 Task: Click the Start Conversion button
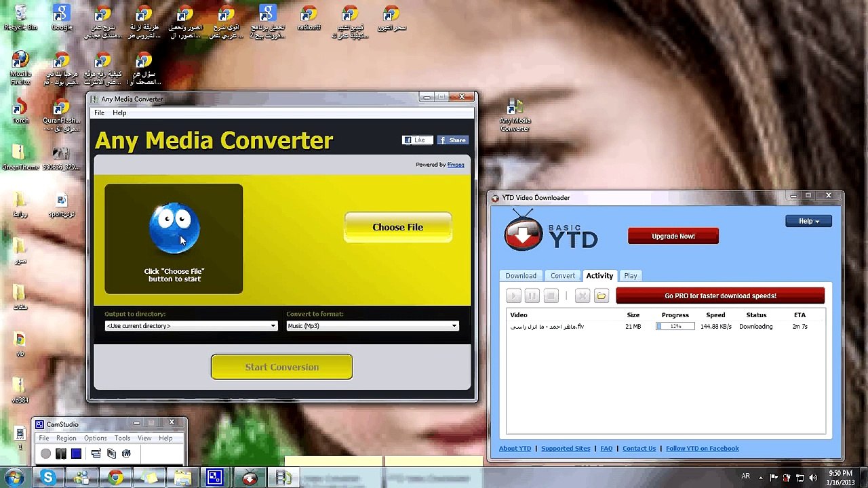(281, 367)
